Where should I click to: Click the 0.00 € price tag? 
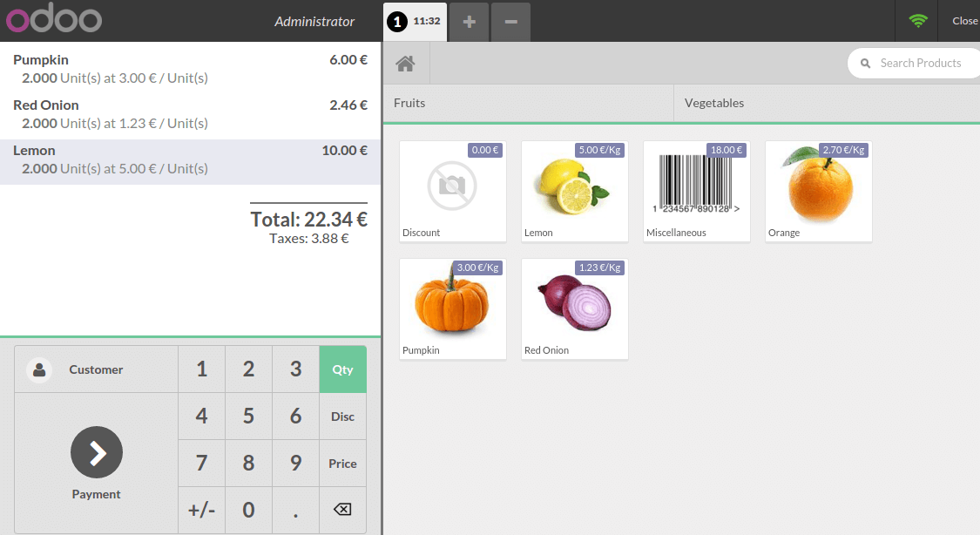485,150
